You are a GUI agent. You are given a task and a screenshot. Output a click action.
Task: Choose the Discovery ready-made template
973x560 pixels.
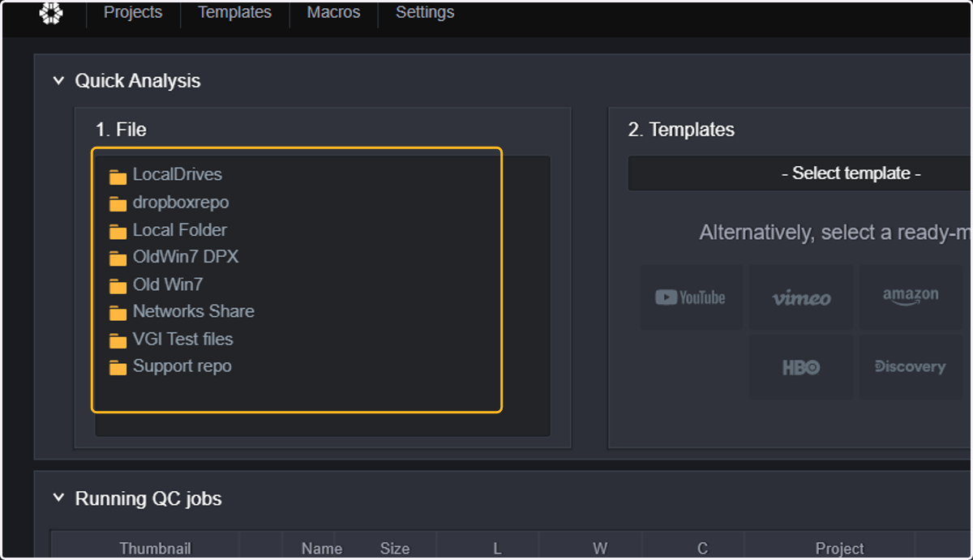[x=911, y=367]
